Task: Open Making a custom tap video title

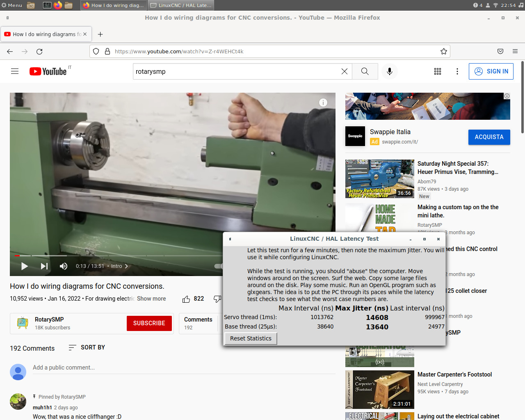Action: pos(458,211)
